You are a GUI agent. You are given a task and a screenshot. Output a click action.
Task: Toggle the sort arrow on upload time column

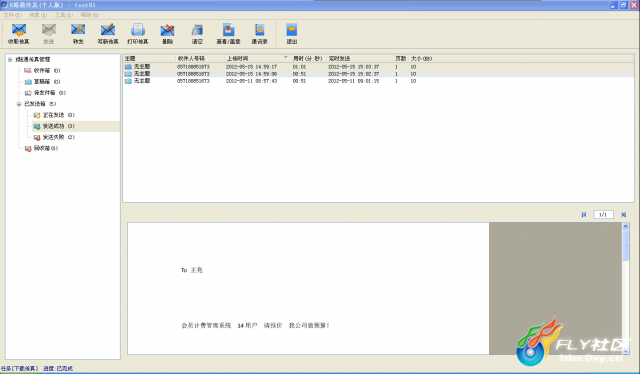click(x=286, y=58)
